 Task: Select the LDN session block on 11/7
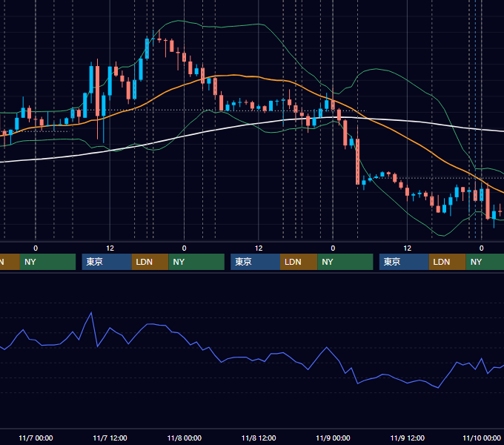click(x=150, y=262)
